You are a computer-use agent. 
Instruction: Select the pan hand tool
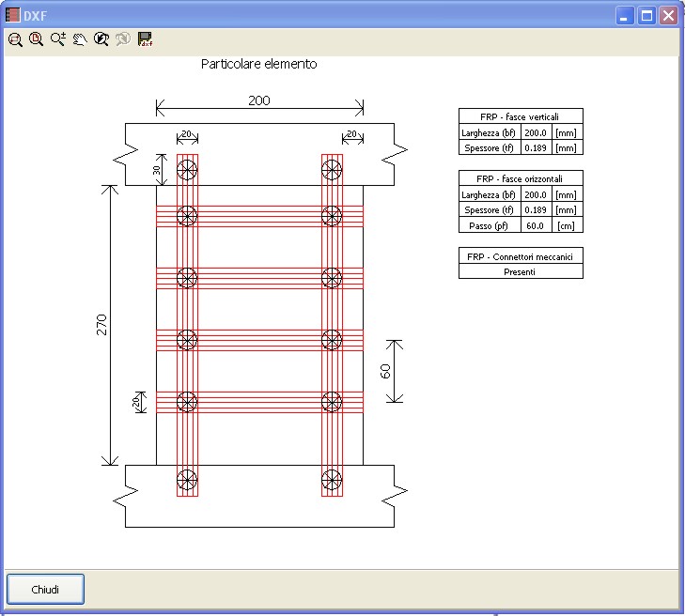[80, 39]
